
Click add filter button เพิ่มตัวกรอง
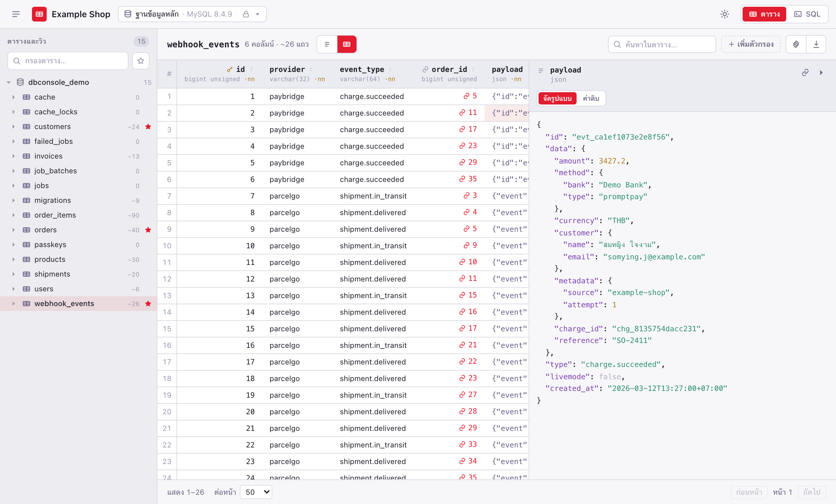click(751, 44)
